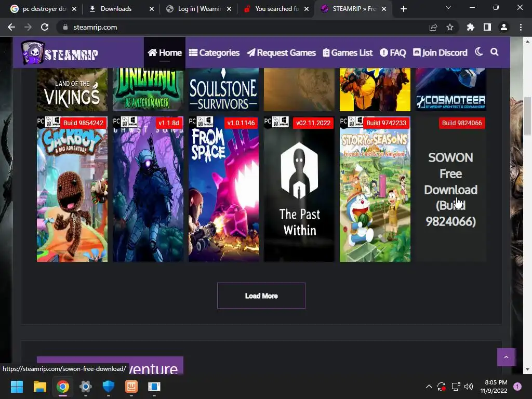Open the Chrome three-dot menu
532x399 pixels.
click(x=521, y=27)
